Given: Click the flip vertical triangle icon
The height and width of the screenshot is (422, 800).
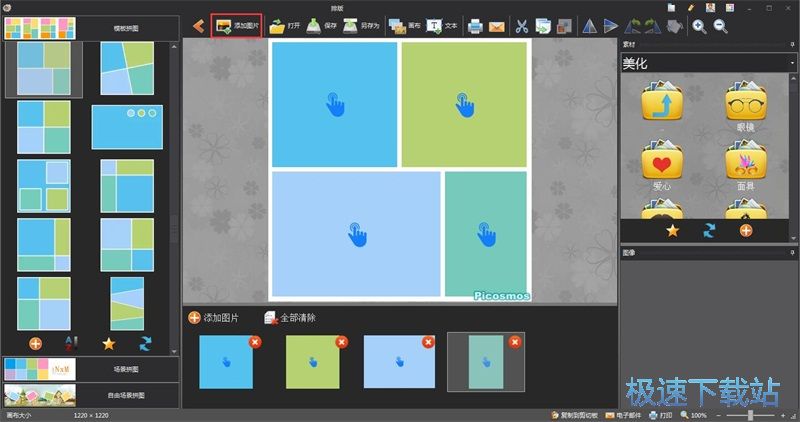Looking at the screenshot, I should point(611,27).
